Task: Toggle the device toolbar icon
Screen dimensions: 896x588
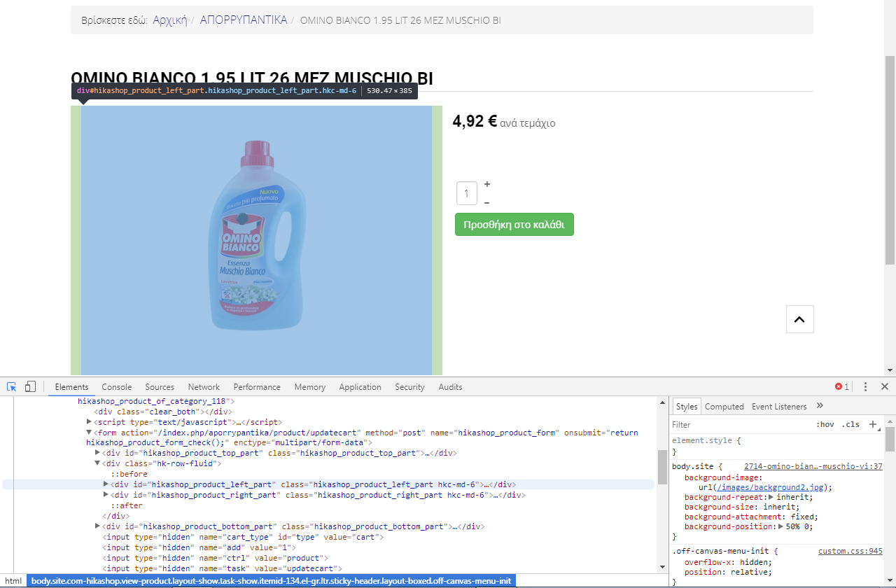Action: [30, 387]
